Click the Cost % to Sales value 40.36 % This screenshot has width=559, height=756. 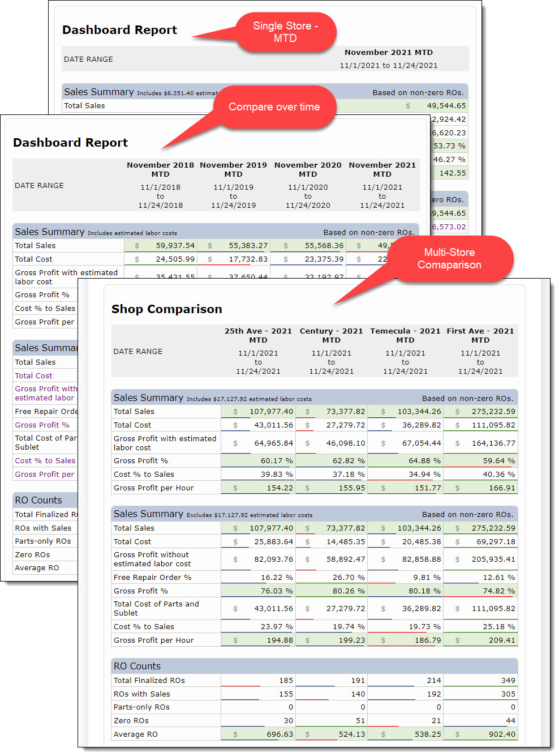(499, 475)
